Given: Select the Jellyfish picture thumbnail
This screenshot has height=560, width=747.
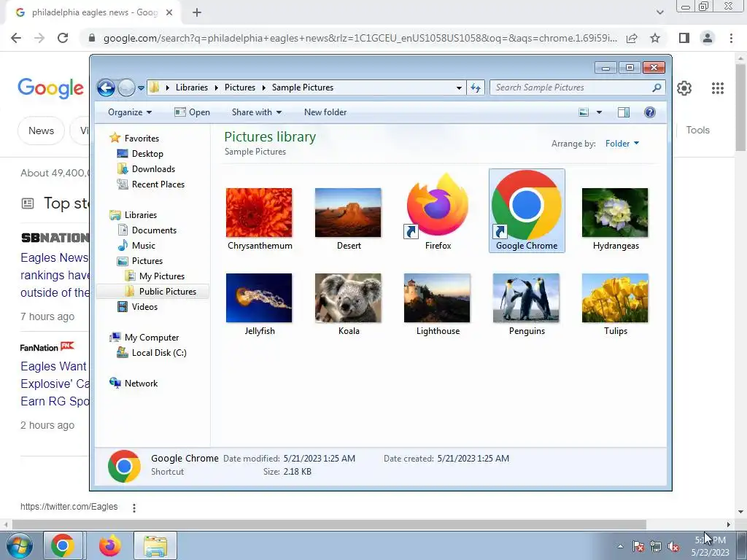Looking at the screenshot, I should tap(259, 298).
